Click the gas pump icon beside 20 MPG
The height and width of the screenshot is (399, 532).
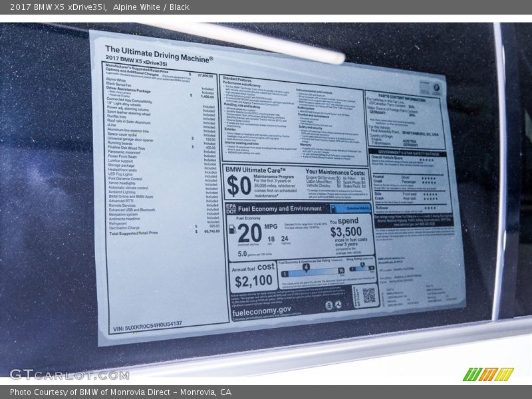click(232, 229)
